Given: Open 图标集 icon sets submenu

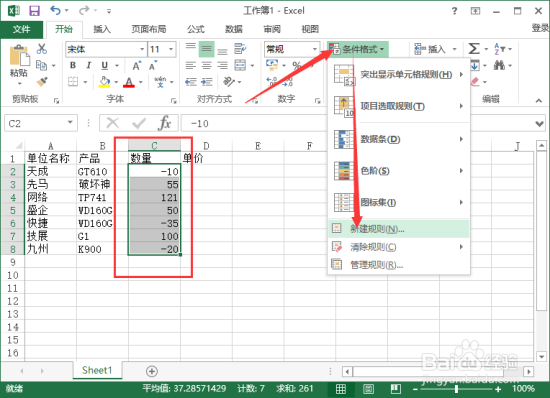Looking at the screenshot, I should click(x=399, y=202).
